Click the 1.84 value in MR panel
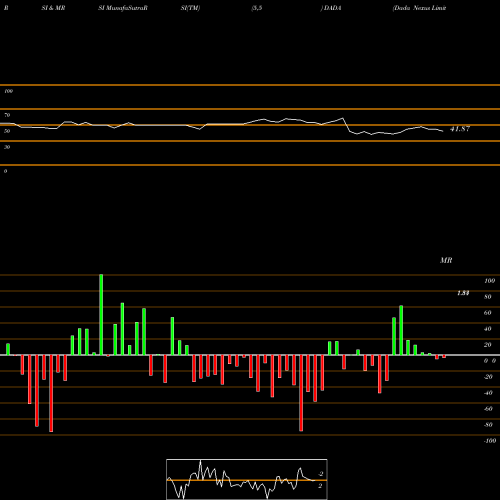Image resolution: width=500 pixels, height=500 pixels. point(463,293)
